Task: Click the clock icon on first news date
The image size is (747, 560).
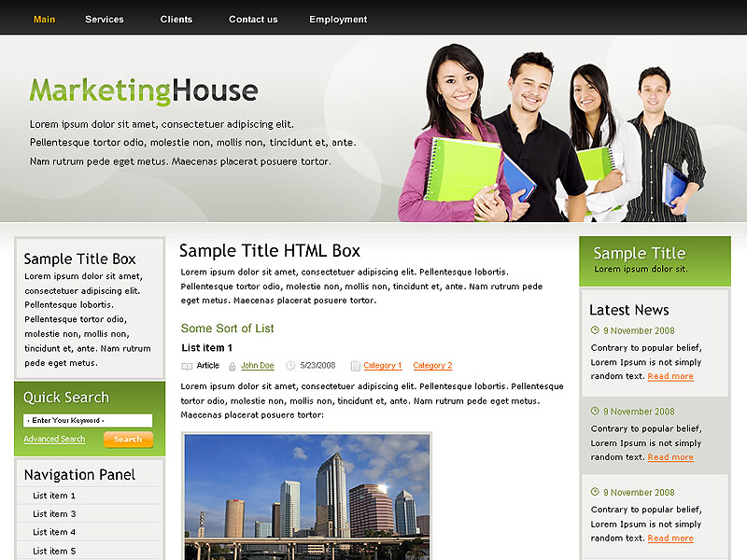Action: coord(595,330)
